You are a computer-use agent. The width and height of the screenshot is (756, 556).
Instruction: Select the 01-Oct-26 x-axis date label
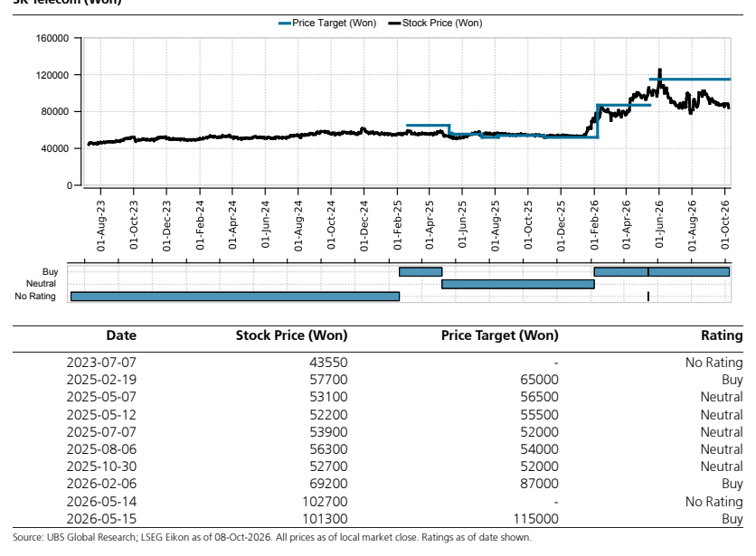(725, 225)
